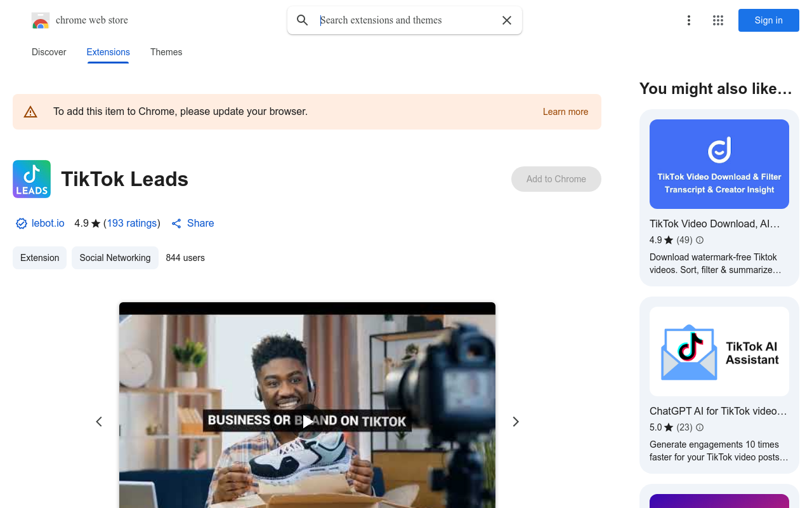Viewport: 812px width, 508px height.
Task: Click the You might also like… heading
Action: point(716,89)
